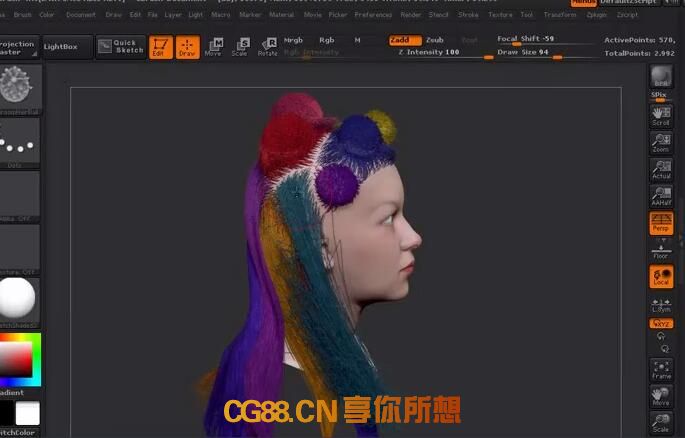Adjust the Draw Size slider
685x438 pixels.
(545, 53)
